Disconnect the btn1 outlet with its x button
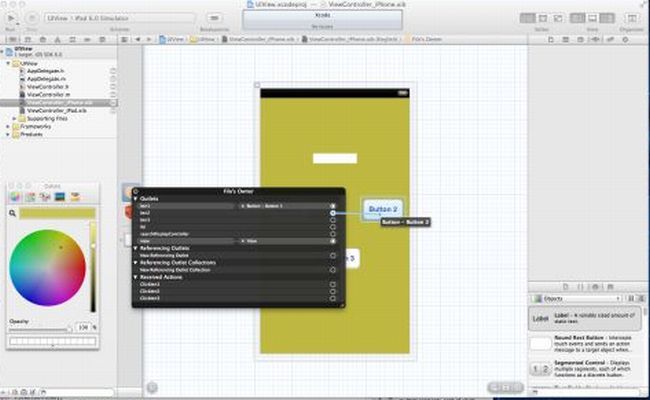650x400 pixels. (x=243, y=206)
